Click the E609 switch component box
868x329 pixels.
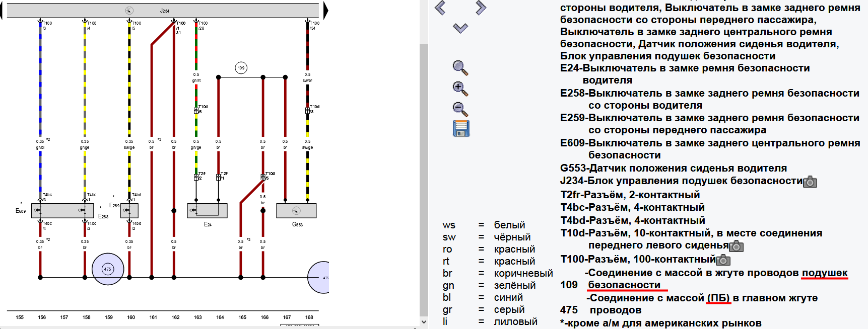pyautogui.click(x=62, y=211)
